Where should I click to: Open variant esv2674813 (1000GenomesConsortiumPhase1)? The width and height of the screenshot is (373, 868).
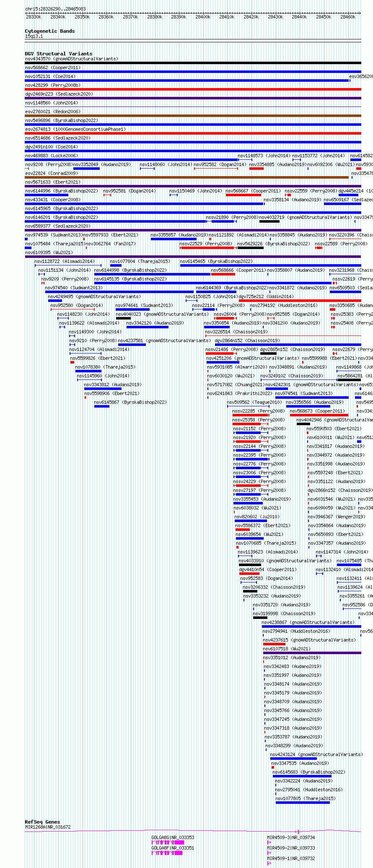pos(75,129)
